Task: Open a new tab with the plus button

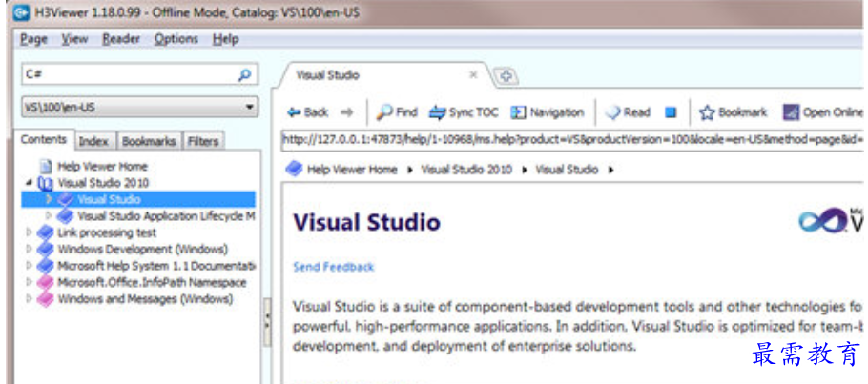Action: pyautogui.click(x=505, y=76)
